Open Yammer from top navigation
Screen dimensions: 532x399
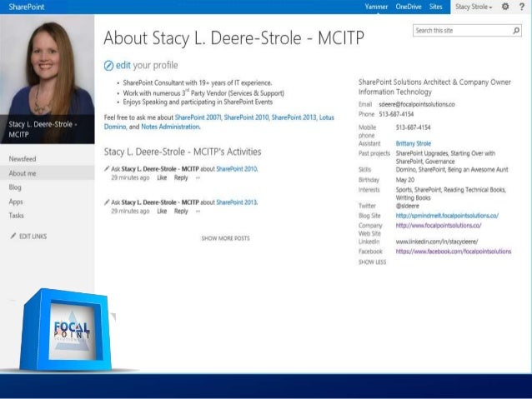point(376,7)
